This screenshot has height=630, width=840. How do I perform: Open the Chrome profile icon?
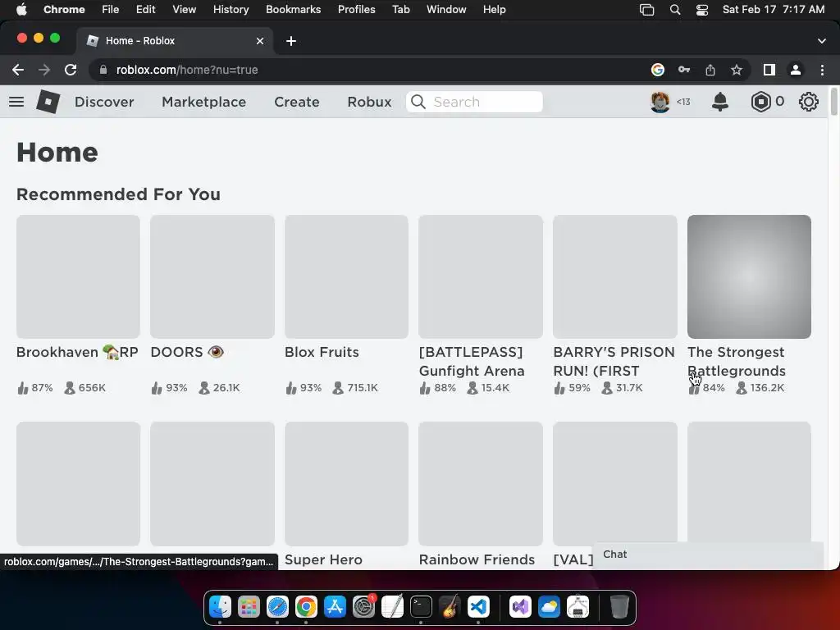coord(796,70)
